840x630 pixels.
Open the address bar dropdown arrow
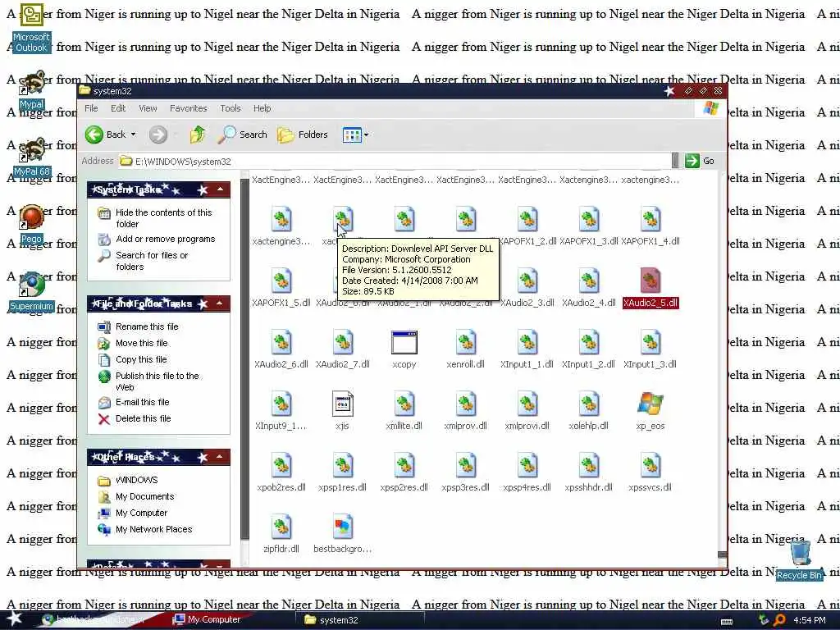(x=675, y=160)
